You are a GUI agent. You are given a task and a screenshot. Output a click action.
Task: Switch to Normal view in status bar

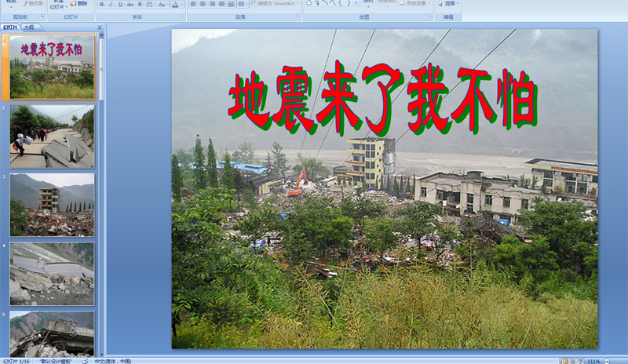click(565, 361)
